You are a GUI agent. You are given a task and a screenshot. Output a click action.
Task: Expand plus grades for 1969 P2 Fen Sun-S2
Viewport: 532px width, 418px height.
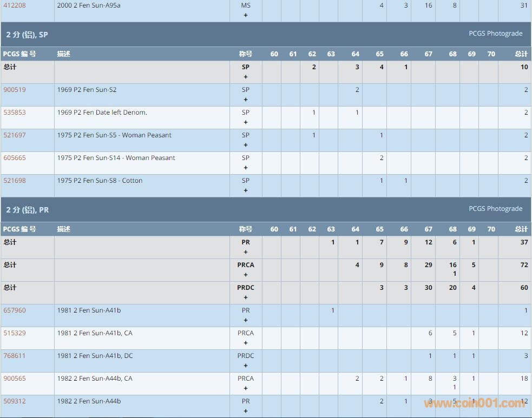point(246,99)
